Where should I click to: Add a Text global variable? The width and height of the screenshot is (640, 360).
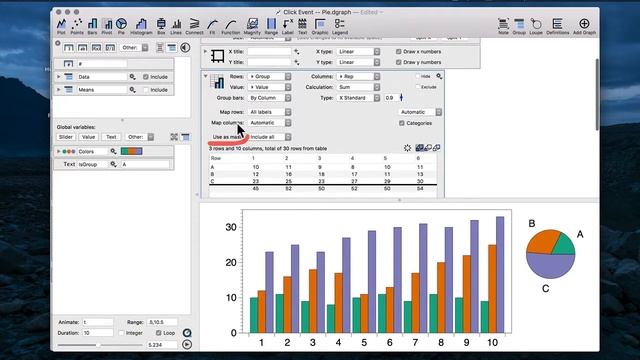(111, 137)
